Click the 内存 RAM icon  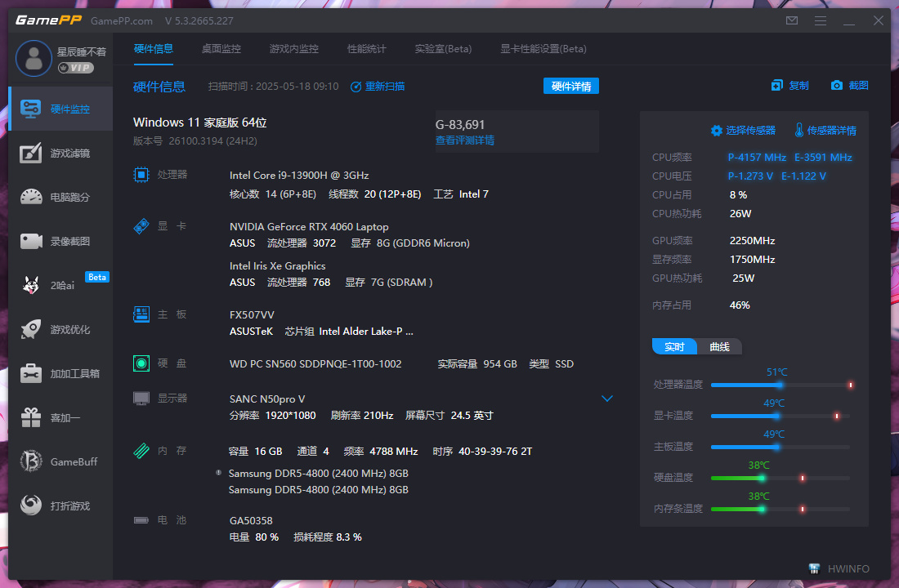(141, 451)
